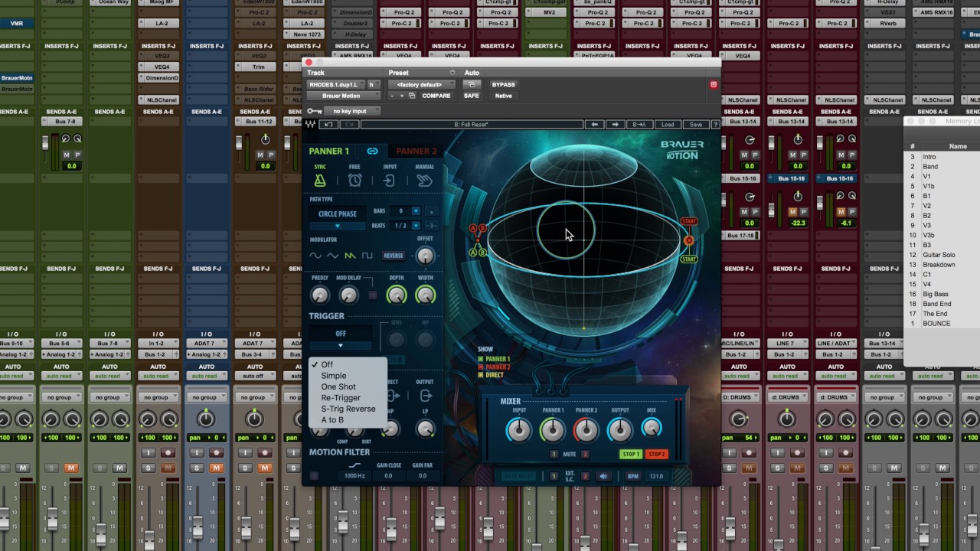Choose the sawtooth modulator shape
This screenshot has width=980, height=551.
coord(350,256)
